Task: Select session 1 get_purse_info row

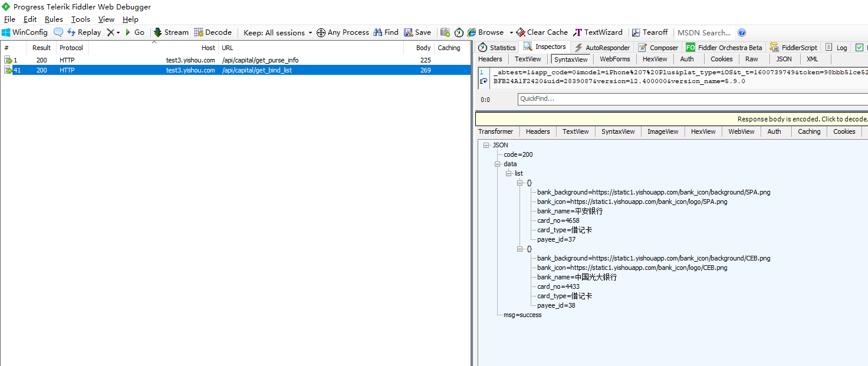Action: click(x=236, y=60)
